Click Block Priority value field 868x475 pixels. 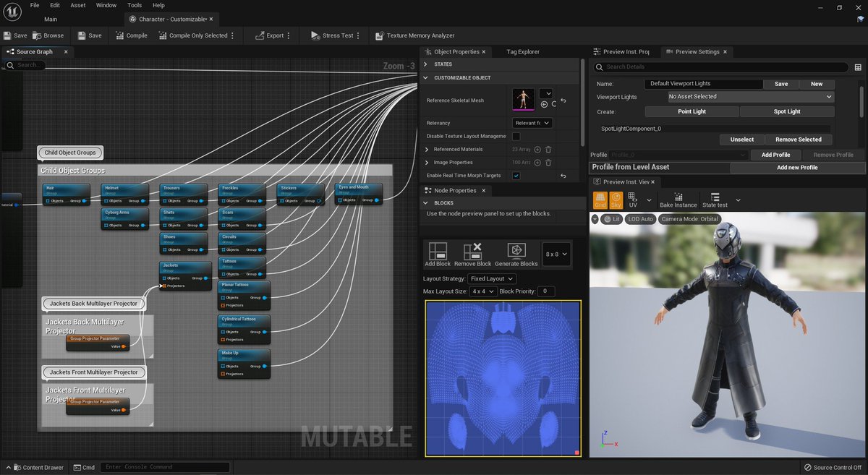click(546, 291)
